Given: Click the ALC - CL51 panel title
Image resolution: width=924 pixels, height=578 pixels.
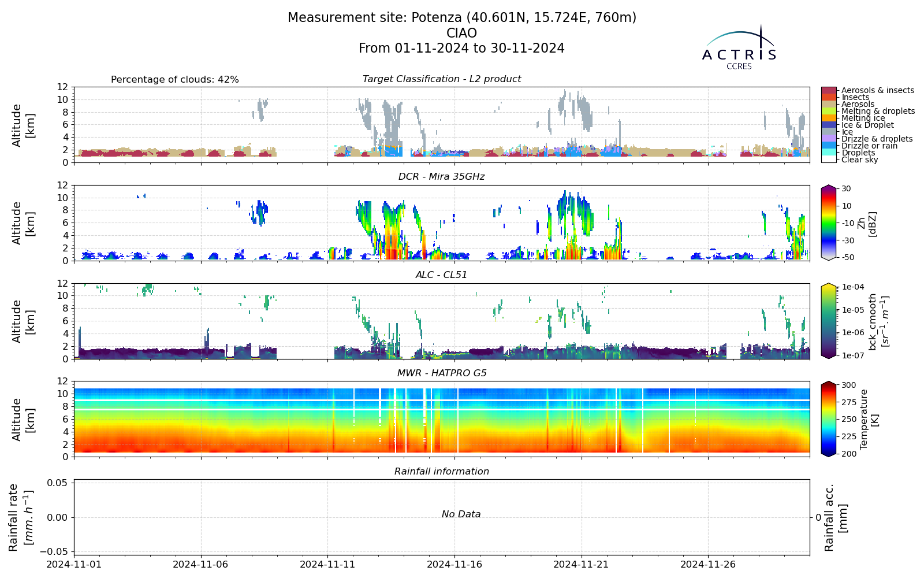Looking at the screenshot, I should [x=442, y=275].
